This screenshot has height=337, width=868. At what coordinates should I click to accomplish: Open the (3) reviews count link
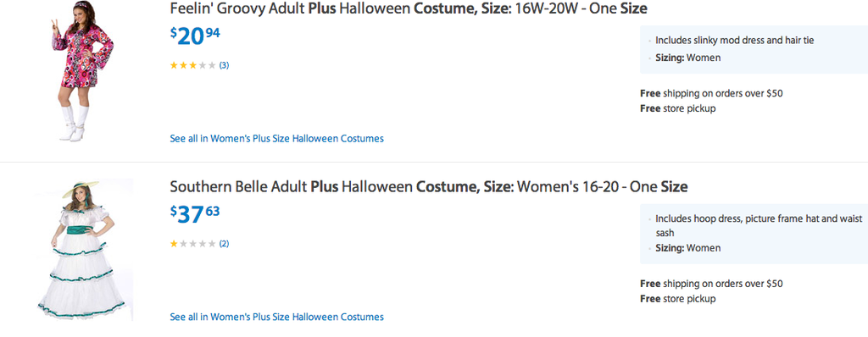pyautogui.click(x=224, y=65)
